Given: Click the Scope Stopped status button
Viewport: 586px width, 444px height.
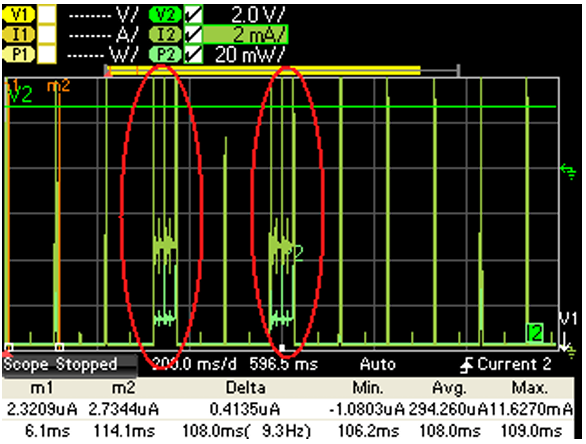Looking at the screenshot, I should click(x=70, y=364).
